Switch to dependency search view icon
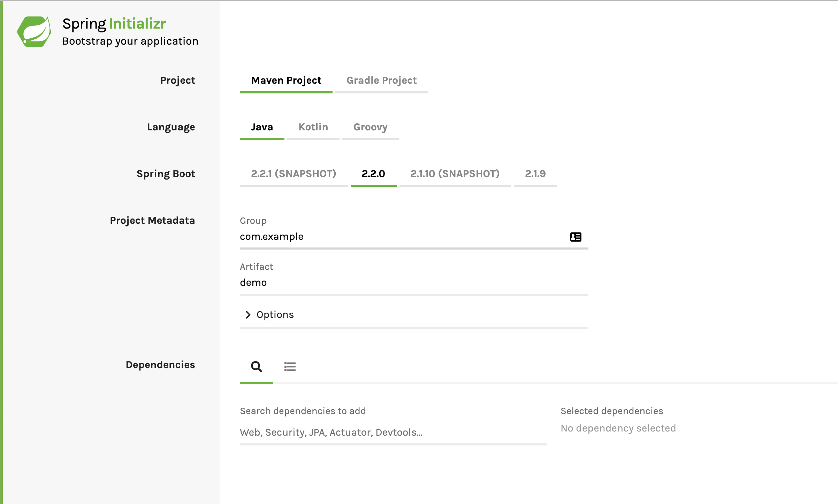The width and height of the screenshot is (838, 504). [x=256, y=367]
